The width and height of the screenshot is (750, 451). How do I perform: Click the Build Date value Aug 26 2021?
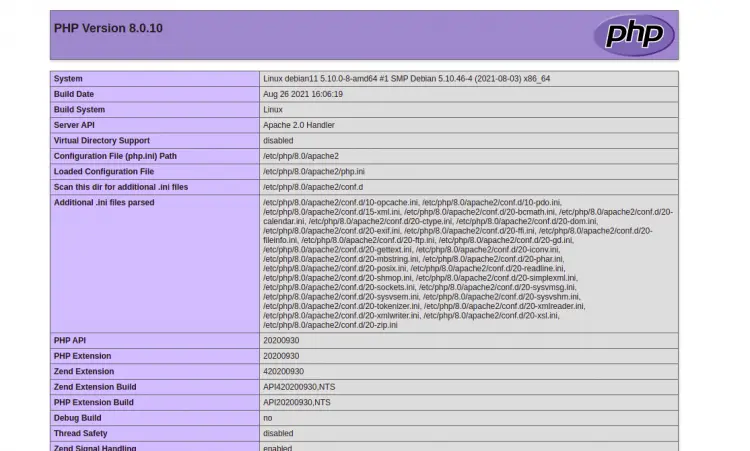[303, 94]
